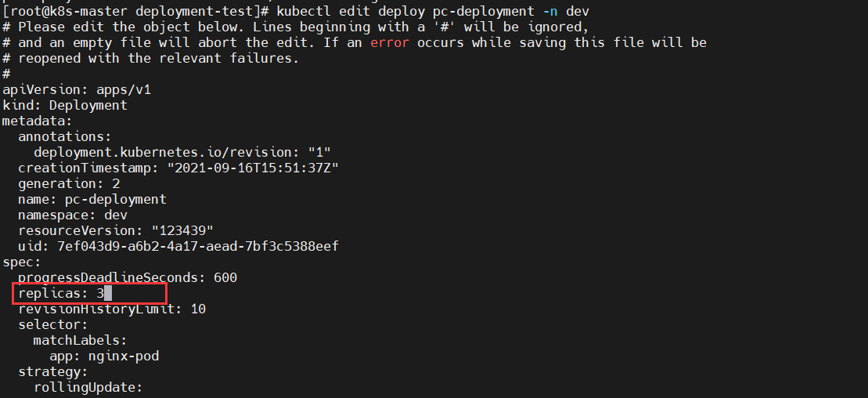The width and height of the screenshot is (868, 398).
Task: Place cursor on apiVersion: apps/v1 line
Action: pyautogui.click(x=77, y=89)
